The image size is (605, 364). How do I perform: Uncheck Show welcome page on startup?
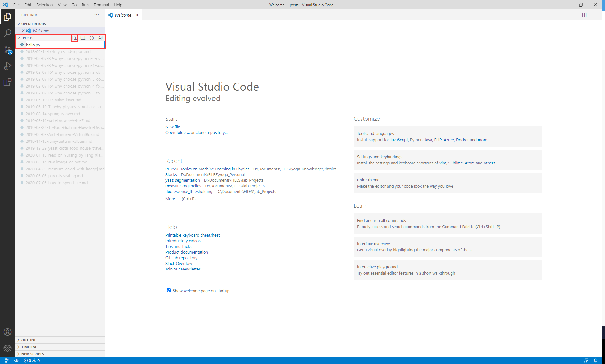pyautogui.click(x=169, y=291)
